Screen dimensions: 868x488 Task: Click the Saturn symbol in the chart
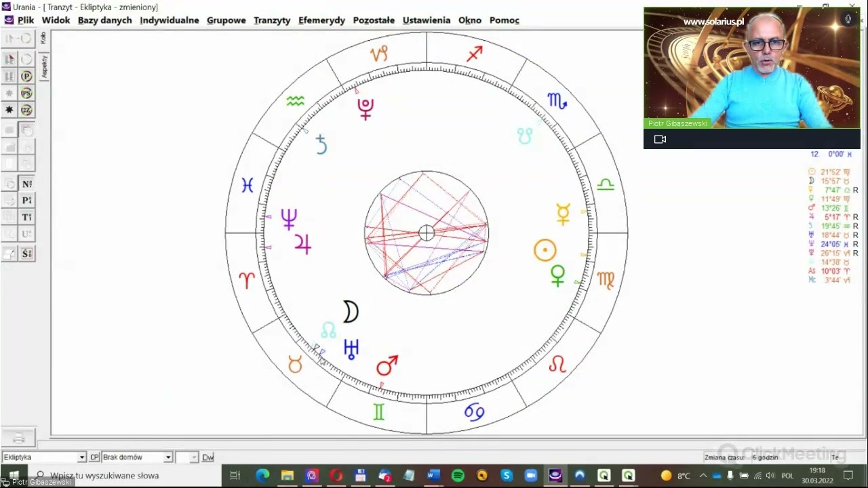[x=321, y=144]
